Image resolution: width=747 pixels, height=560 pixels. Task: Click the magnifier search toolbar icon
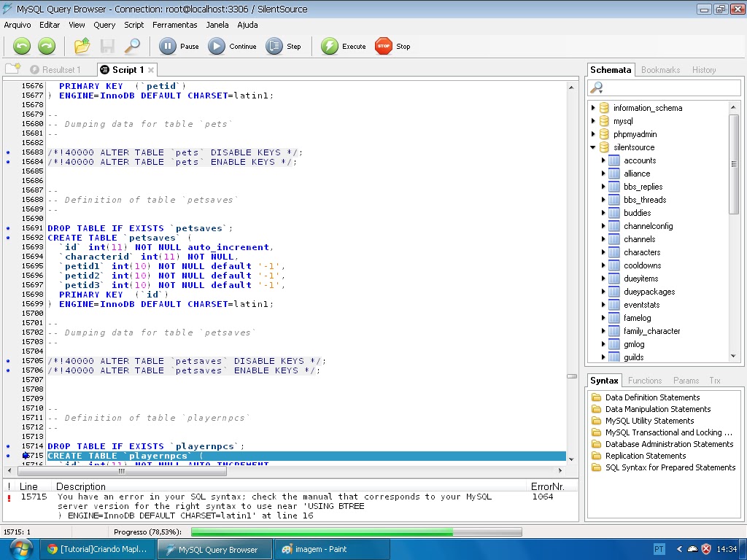pyautogui.click(x=132, y=47)
